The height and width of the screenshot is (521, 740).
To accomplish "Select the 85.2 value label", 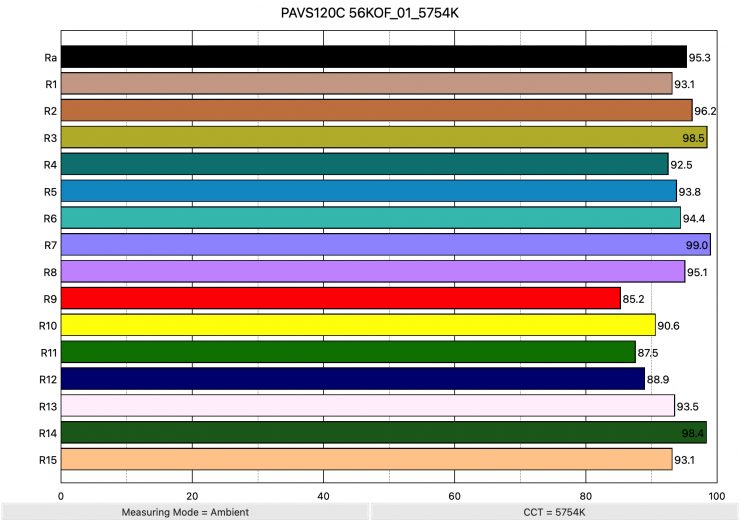I will click(x=635, y=299).
